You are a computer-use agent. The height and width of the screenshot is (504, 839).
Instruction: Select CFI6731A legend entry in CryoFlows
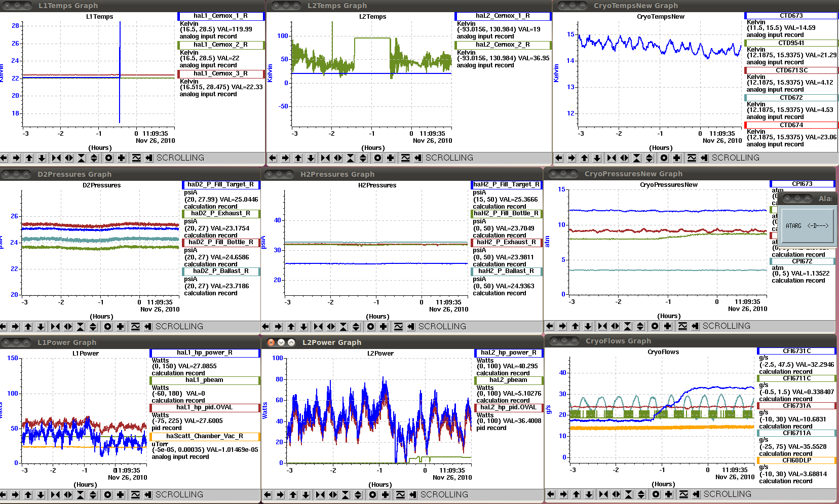click(797, 406)
